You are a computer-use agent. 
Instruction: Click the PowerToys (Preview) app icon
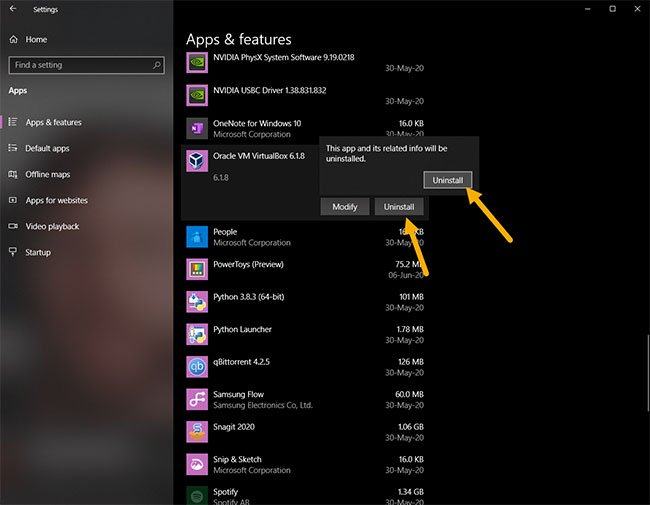(x=197, y=269)
